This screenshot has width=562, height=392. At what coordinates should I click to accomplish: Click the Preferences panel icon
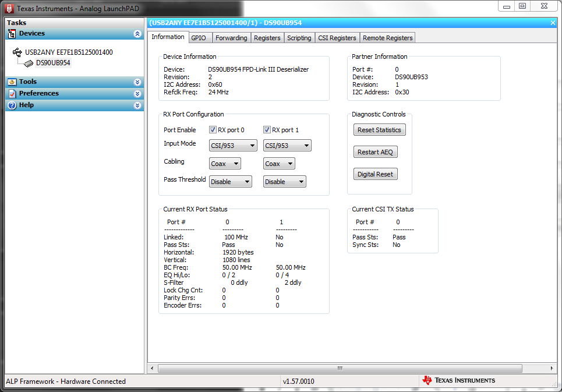(x=12, y=94)
